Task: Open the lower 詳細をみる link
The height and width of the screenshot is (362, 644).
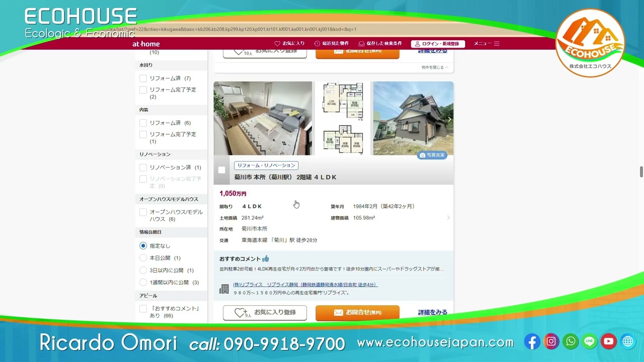Action: pos(433,312)
